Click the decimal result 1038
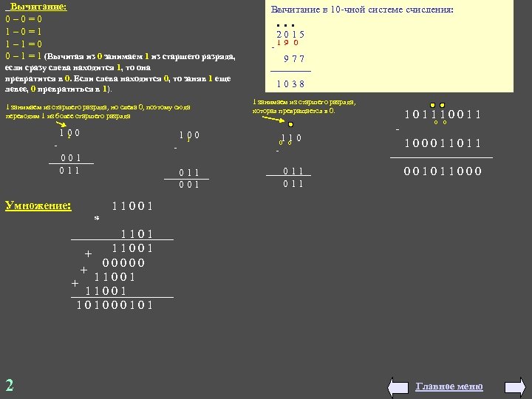 pos(290,83)
